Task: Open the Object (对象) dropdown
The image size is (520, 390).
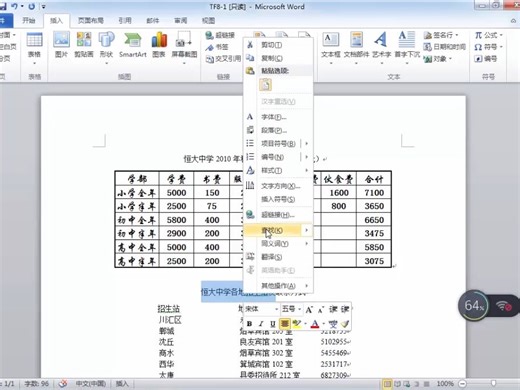Action: click(437, 59)
